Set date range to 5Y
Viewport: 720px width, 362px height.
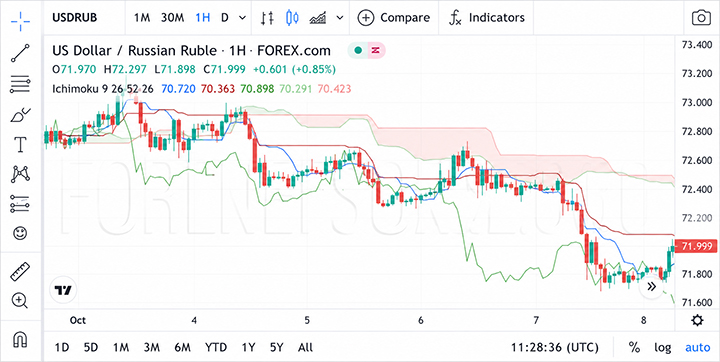(x=276, y=347)
